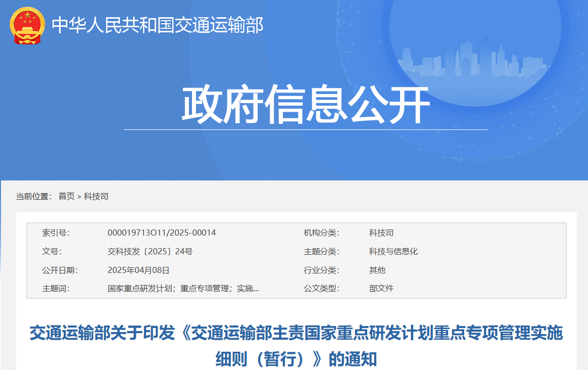Click 其他 industry classification value

pyautogui.click(x=377, y=270)
